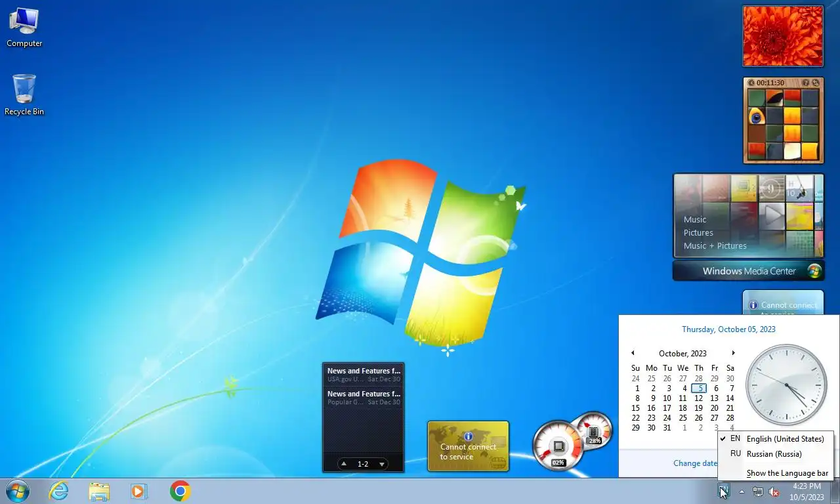
Task: Open Music in Media Center gadget
Action: [695, 219]
